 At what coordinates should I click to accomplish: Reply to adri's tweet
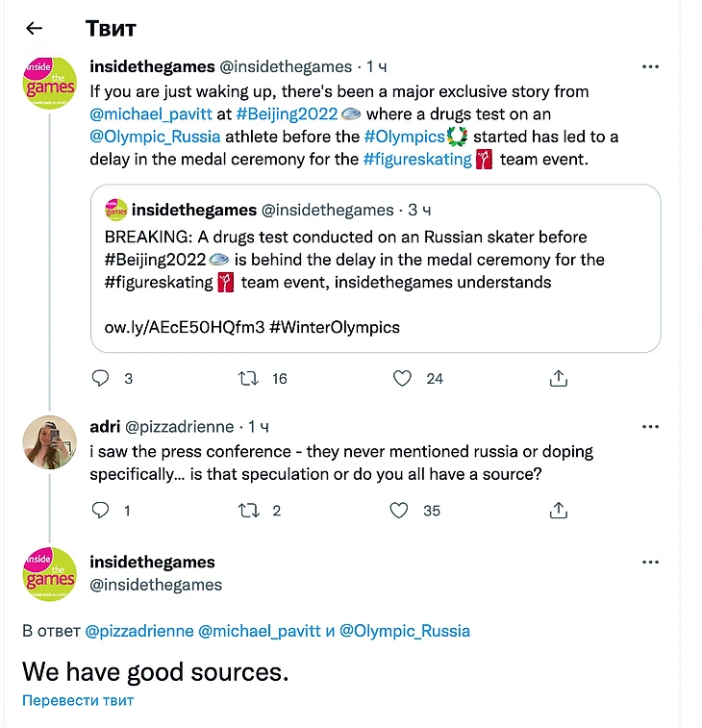pos(101,511)
